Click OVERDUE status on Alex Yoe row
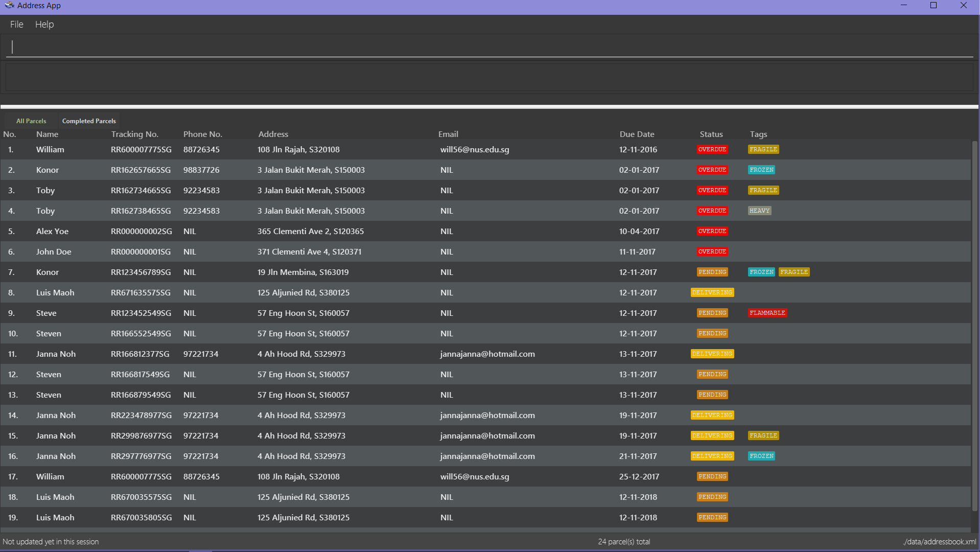This screenshot has height=552, width=980. (x=712, y=232)
